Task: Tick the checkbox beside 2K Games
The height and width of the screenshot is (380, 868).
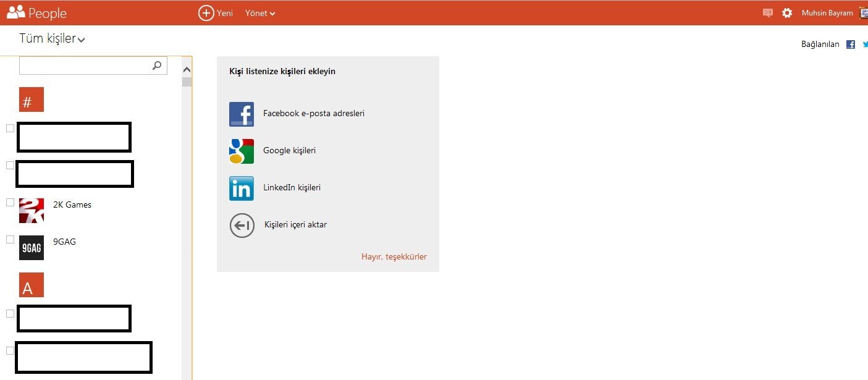Action: (10, 202)
